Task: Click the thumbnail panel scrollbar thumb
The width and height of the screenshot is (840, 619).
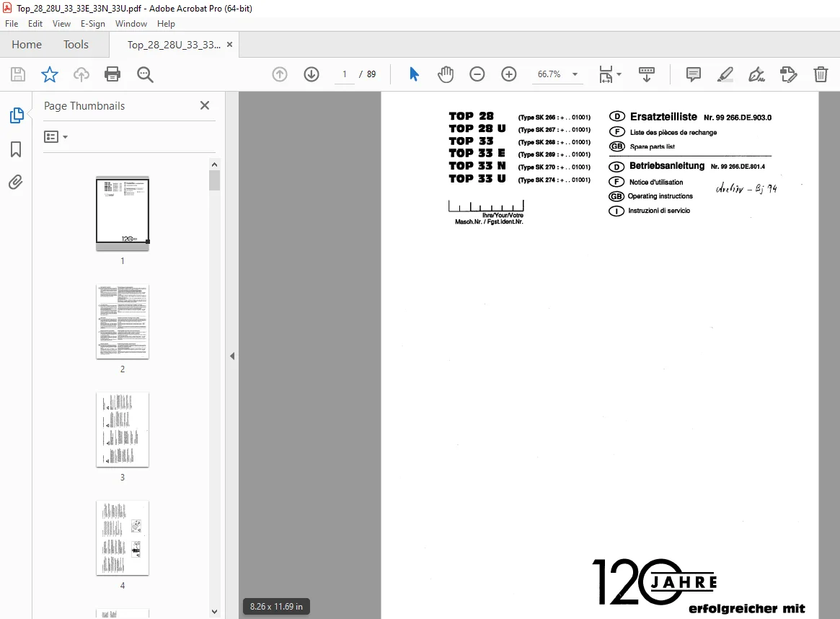Action: [214, 180]
